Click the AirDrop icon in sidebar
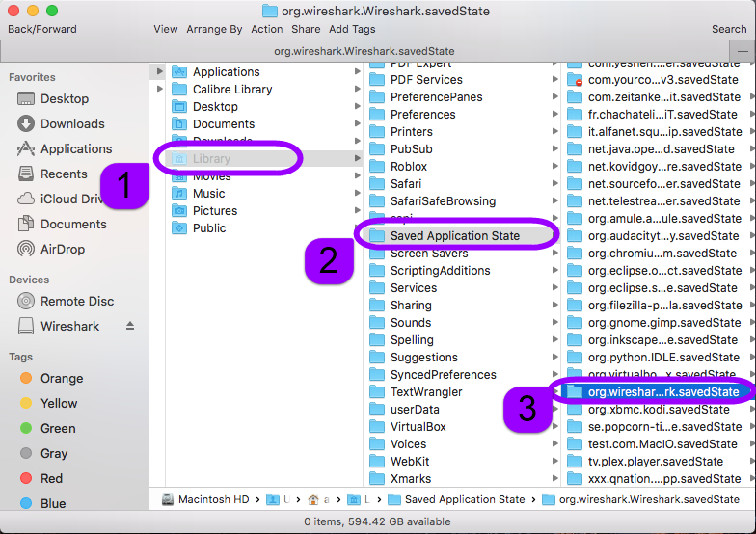 (x=26, y=249)
